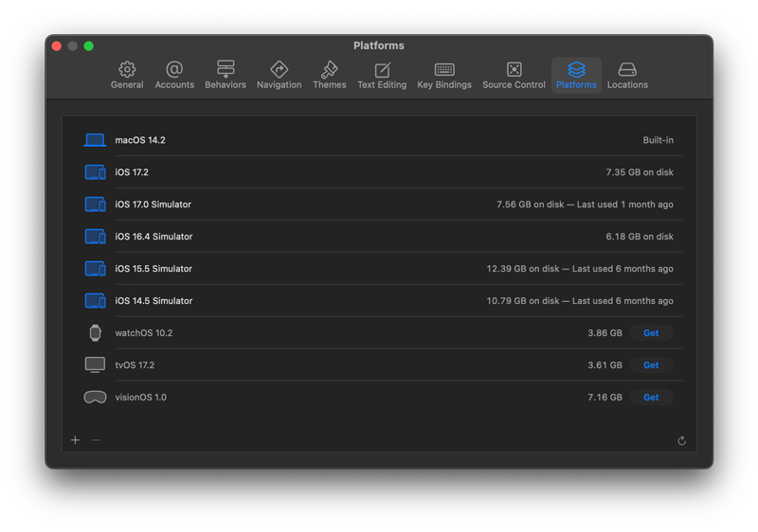Click the 3.86 GB size text

[605, 332]
